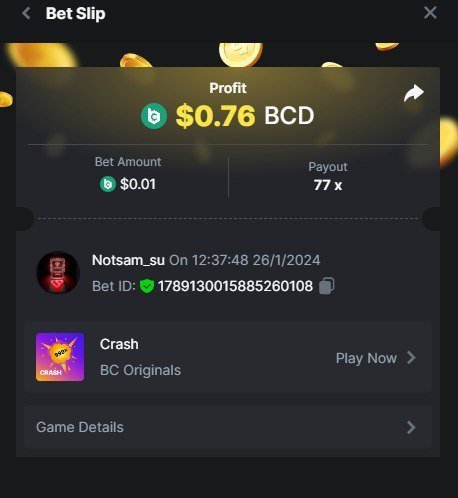Click the 77 x payout value
Screen dimensions: 458x498
[328, 185]
